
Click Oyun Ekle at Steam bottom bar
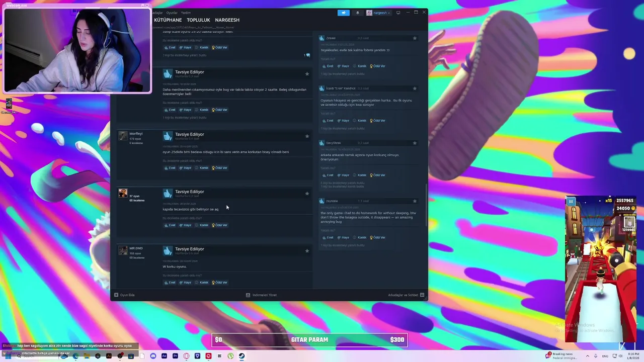[125, 295]
